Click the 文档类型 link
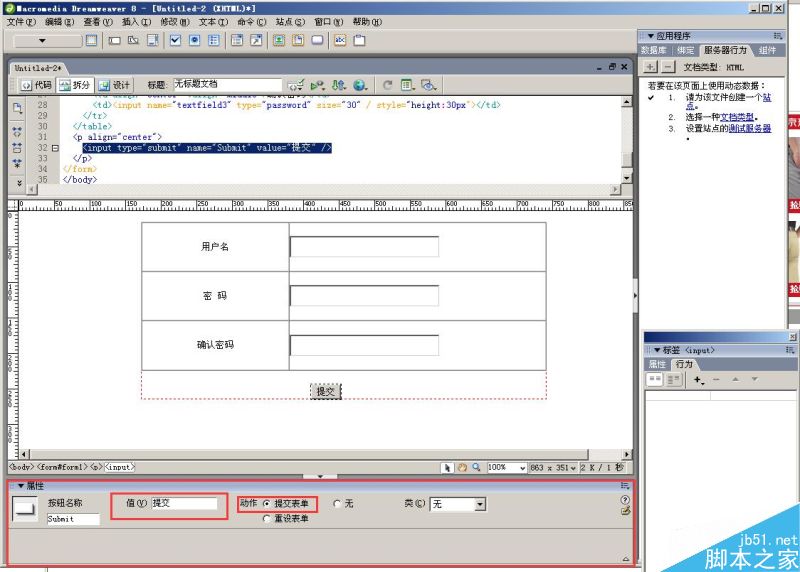 [737, 117]
